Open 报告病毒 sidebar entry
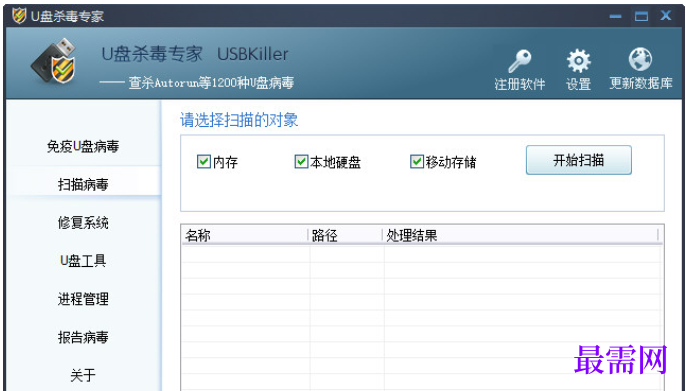The width and height of the screenshot is (686, 391). pyautogui.click(x=83, y=337)
